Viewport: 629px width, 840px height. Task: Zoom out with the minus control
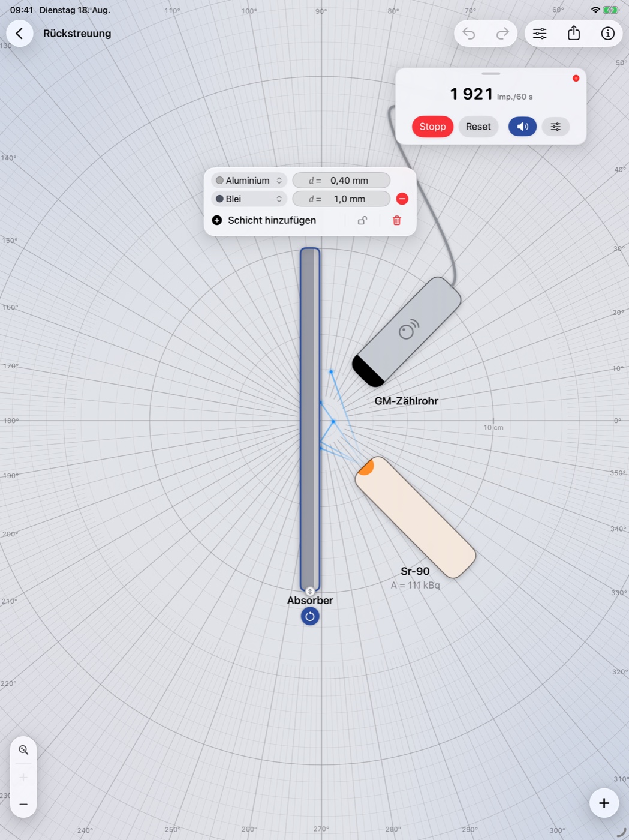(23, 805)
